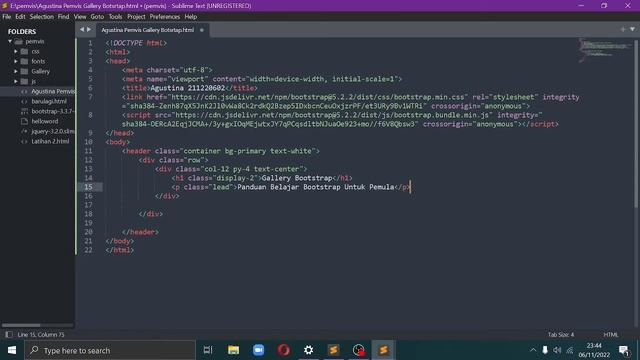Go to next tab arrow
Image resolution: width=640 pixels, height=360 pixels.
click(x=89, y=29)
